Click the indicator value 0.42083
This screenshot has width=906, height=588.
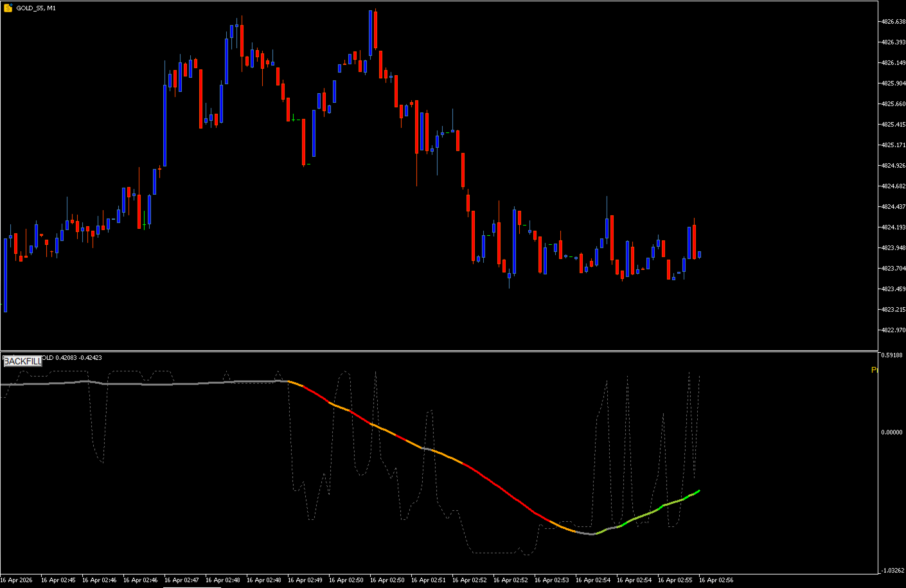[x=66, y=358]
